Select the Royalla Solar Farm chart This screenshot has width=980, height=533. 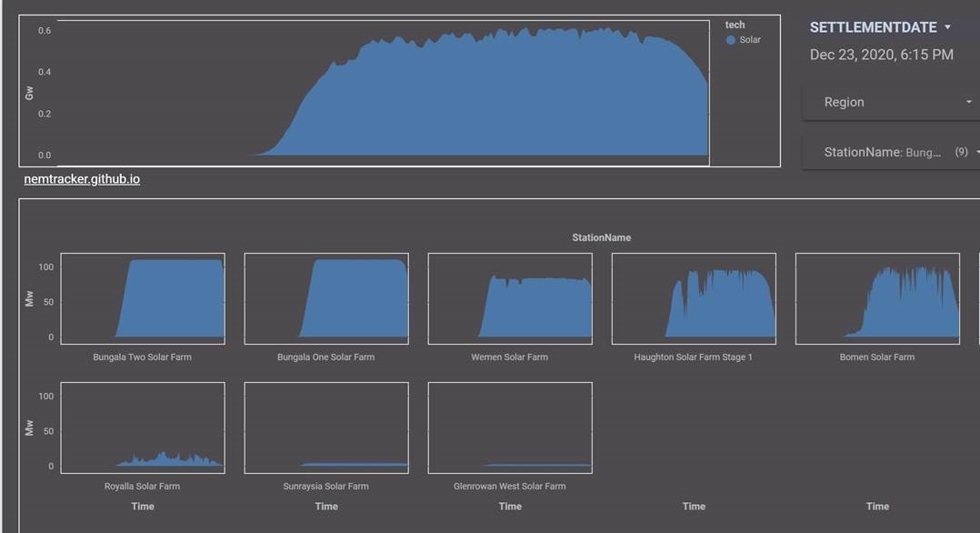click(143, 427)
